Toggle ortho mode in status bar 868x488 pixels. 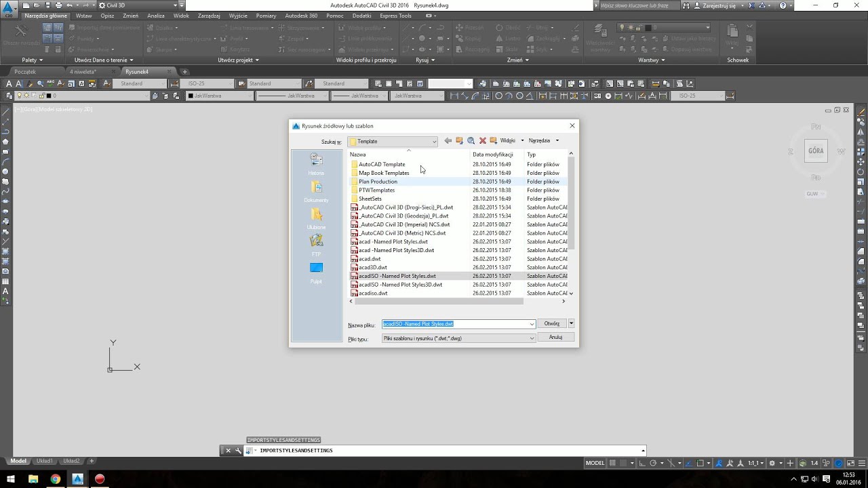tap(642, 463)
